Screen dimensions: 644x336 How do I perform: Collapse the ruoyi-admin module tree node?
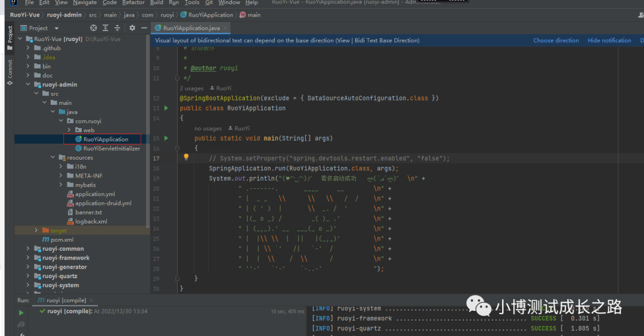click(x=27, y=85)
